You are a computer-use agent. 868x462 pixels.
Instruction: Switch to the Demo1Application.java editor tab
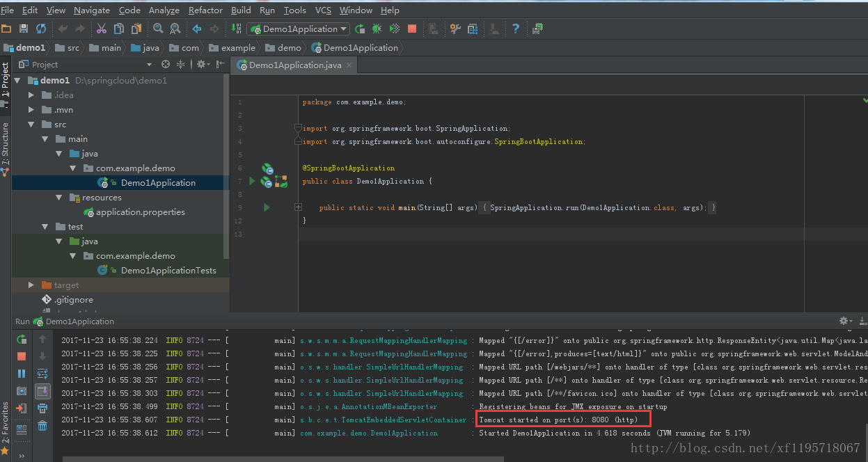[x=295, y=65]
